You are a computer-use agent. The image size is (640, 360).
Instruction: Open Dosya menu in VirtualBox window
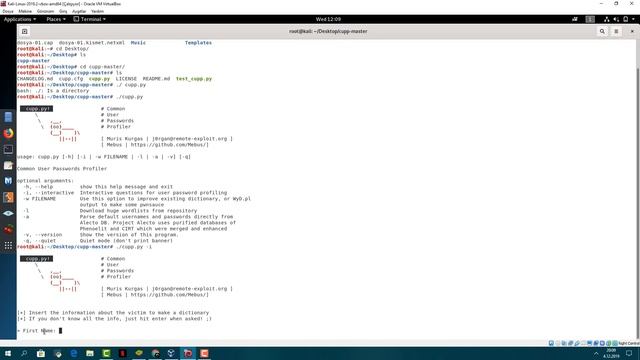click(8, 11)
